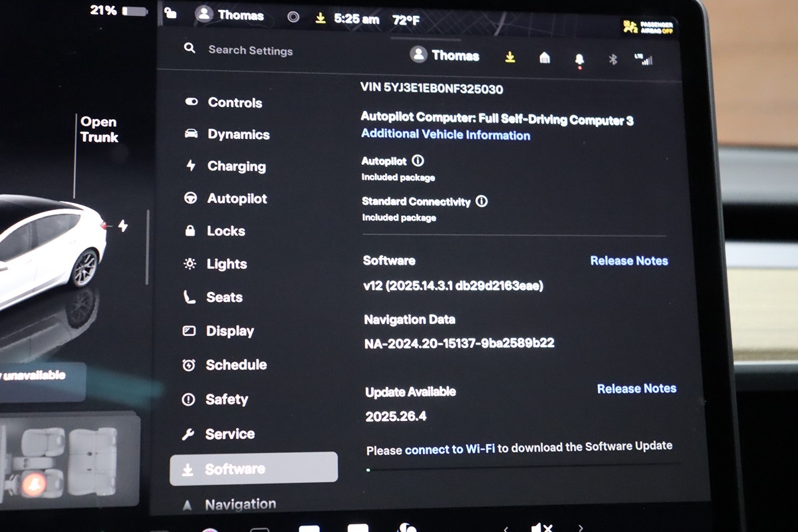The height and width of the screenshot is (532, 798).
Task: Open Thomas profile in settings header
Action: click(x=445, y=56)
